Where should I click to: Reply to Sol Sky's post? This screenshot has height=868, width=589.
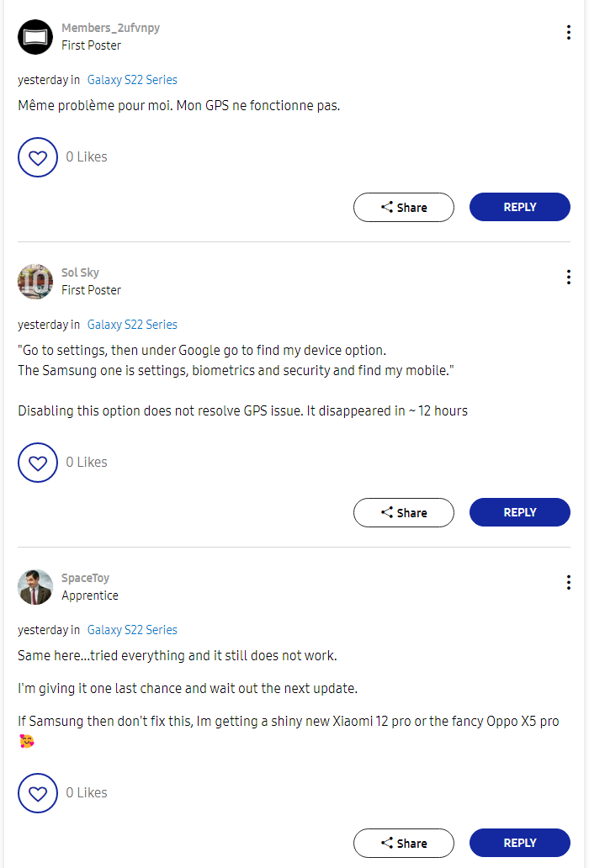519,512
